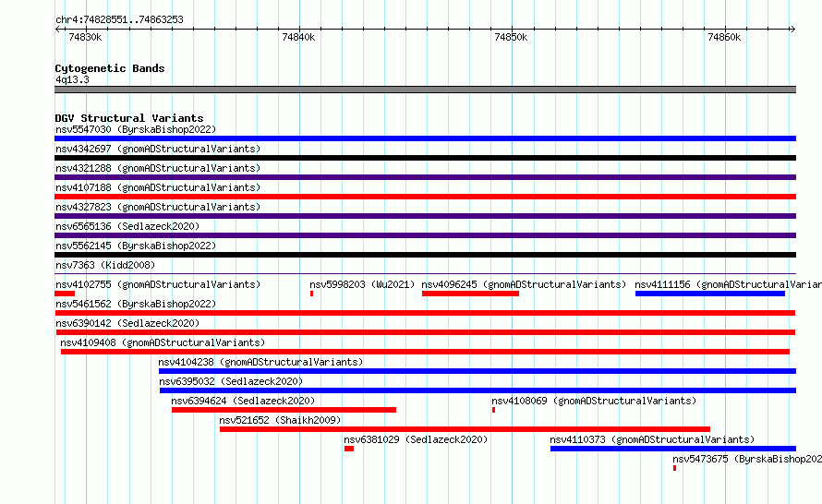
Task: Select the tiny red nsv5998203 marker
Action: point(311,294)
